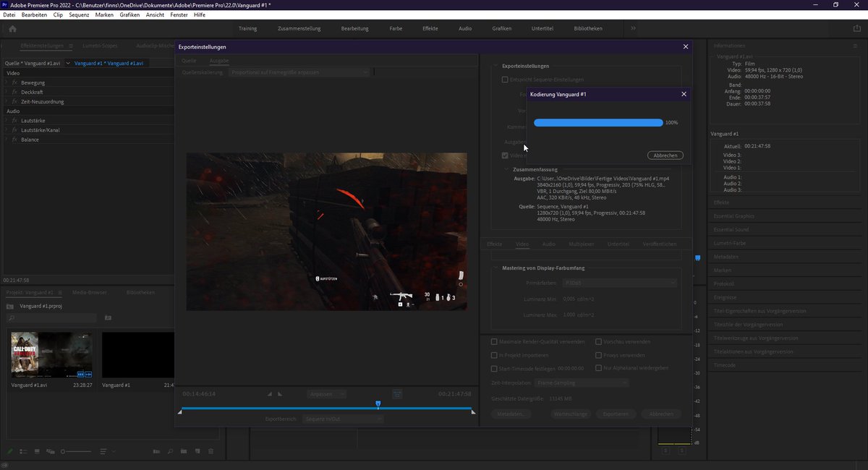This screenshot has width=868, height=470.
Task: Open sort icons menu in Project panel
Action: coord(103,451)
